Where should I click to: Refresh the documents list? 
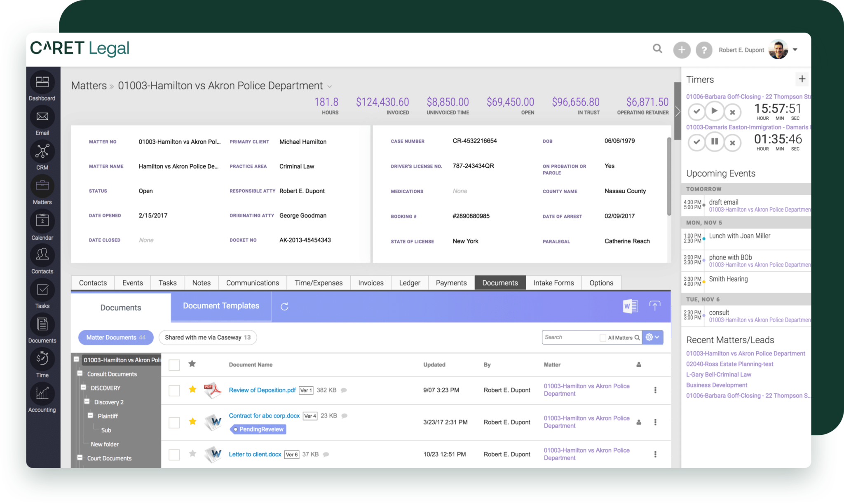[284, 306]
